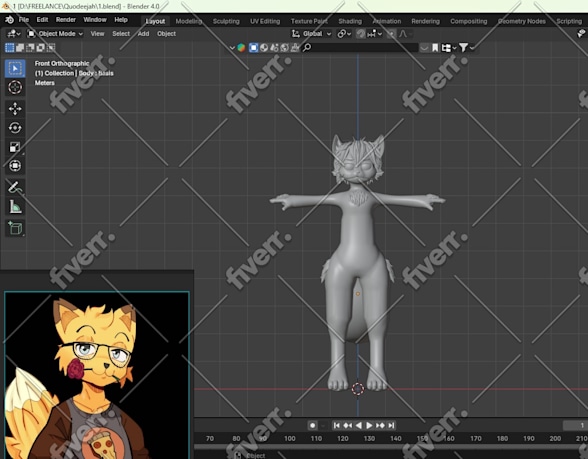Open the auto keying options dropdown arrow
The height and width of the screenshot is (459, 588).
[322, 426]
